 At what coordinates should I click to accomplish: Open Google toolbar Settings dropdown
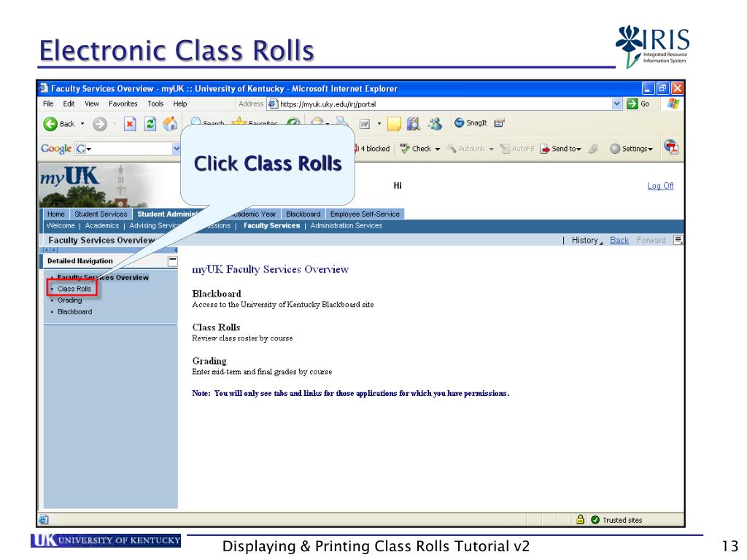650,149
